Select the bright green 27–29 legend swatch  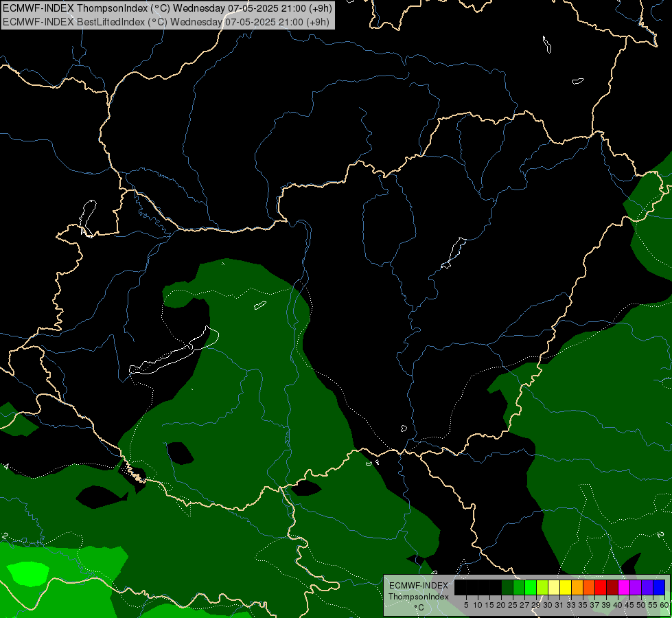[531, 587]
